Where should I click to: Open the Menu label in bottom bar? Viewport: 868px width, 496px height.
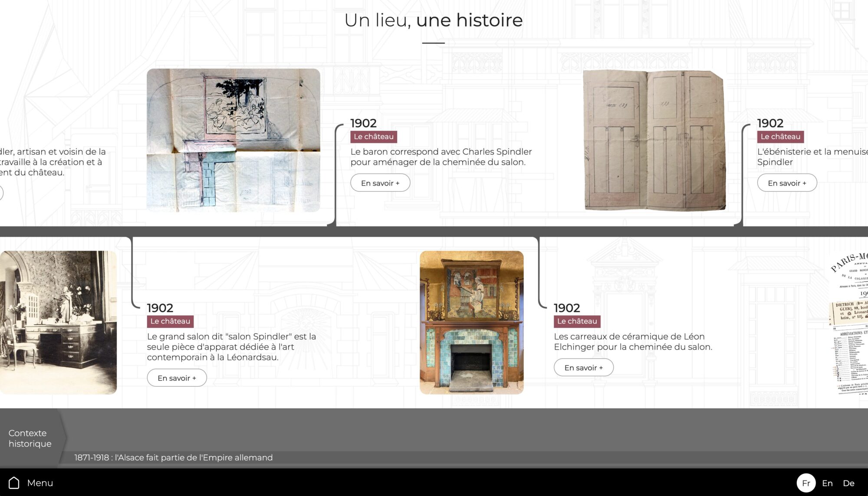pyautogui.click(x=40, y=483)
